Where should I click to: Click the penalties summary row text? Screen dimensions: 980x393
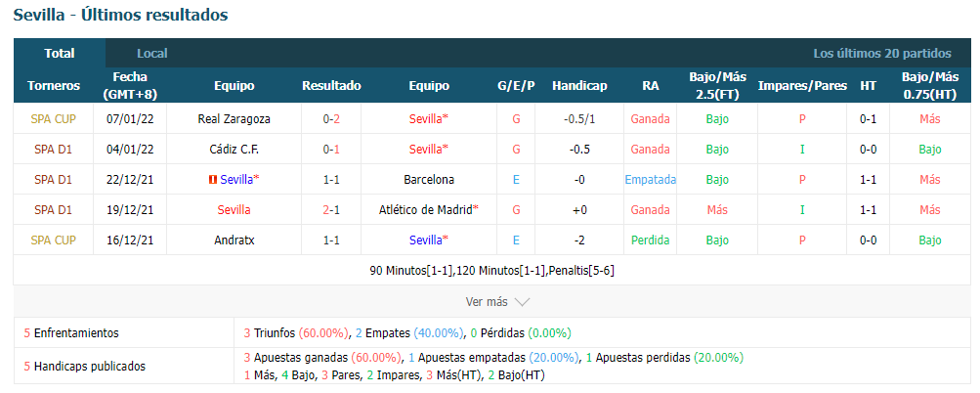pyautogui.click(x=491, y=271)
